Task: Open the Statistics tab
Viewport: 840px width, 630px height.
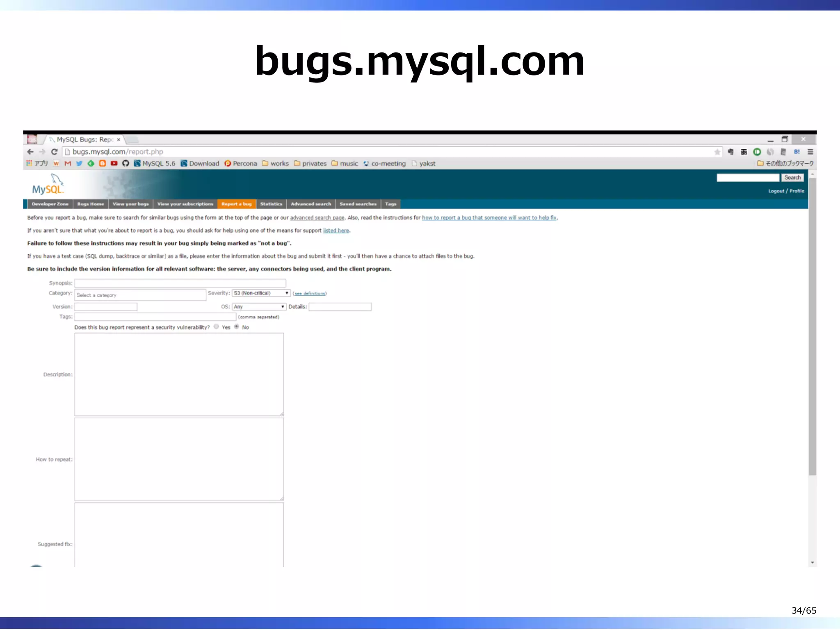Action: click(271, 204)
